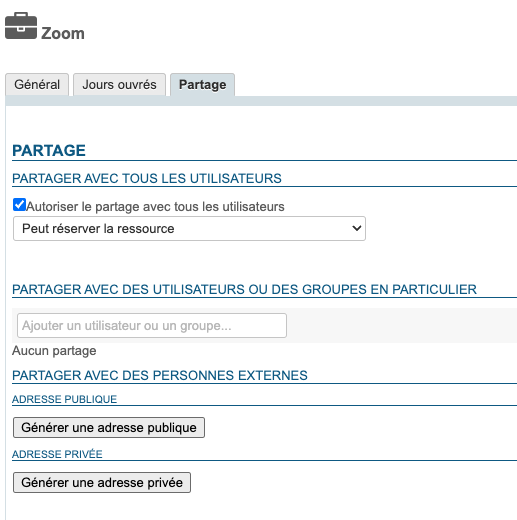
Task: Click the briefcase resource icon
Action: coord(21,26)
